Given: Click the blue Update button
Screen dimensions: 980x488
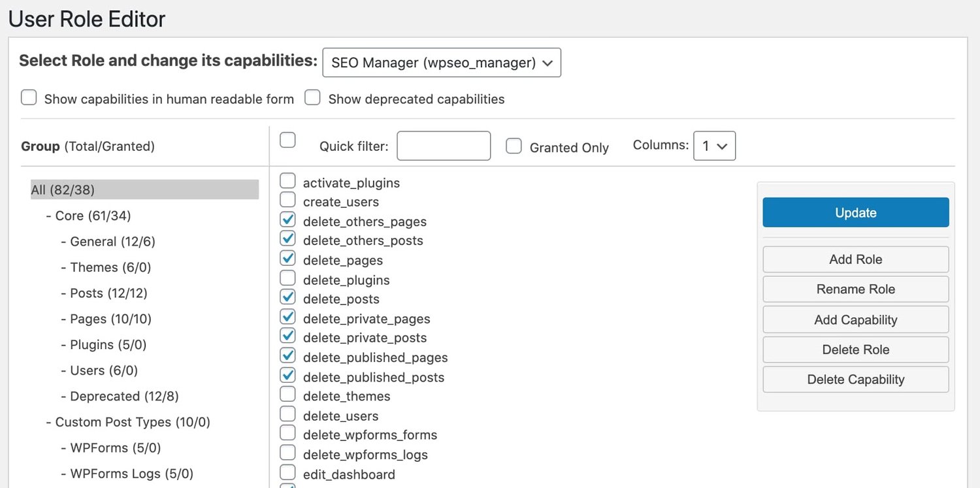Looking at the screenshot, I should [x=855, y=213].
